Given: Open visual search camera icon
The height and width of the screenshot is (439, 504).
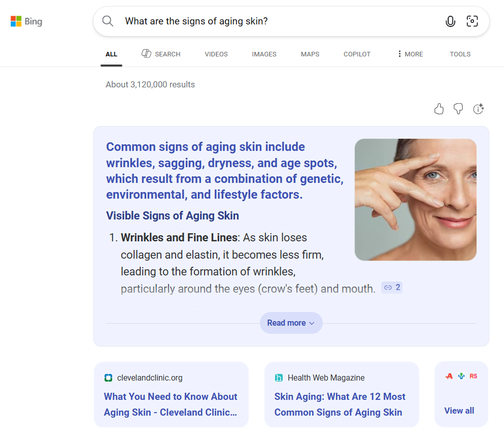Looking at the screenshot, I should point(472,21).
